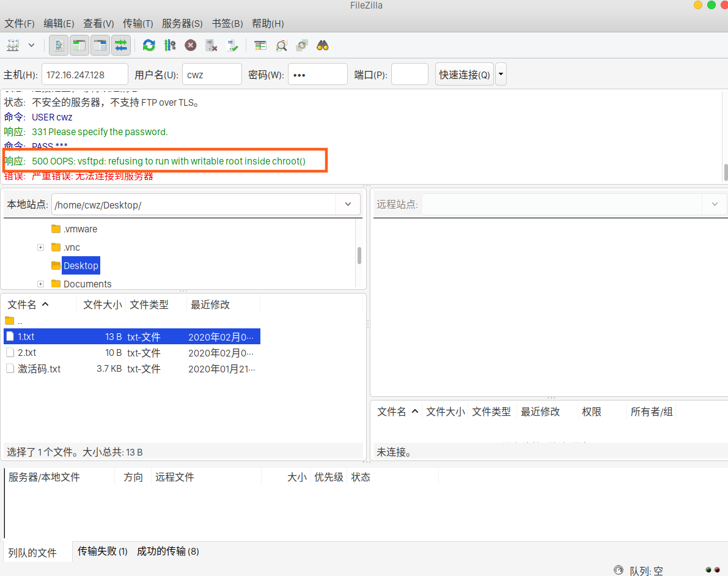Viewport: 728px width, 576px height.
Task: Expand the Documents folder node
Action: pos(41,284)
